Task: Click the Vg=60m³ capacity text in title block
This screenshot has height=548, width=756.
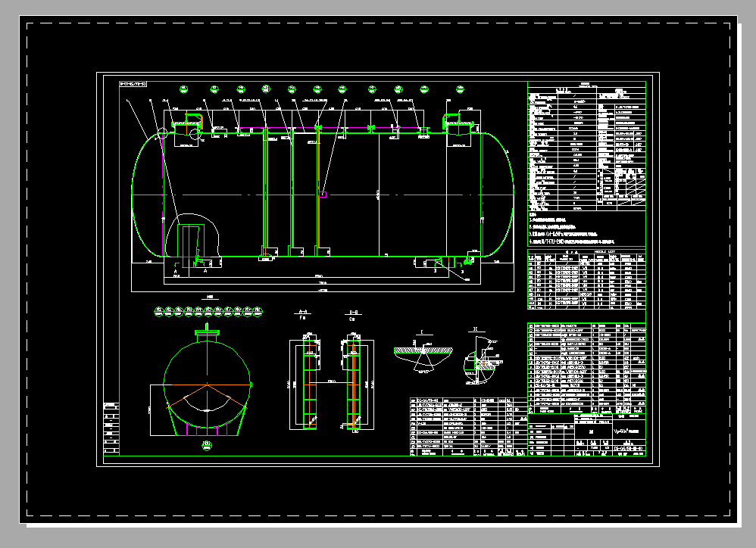Action: click(628, 430)
